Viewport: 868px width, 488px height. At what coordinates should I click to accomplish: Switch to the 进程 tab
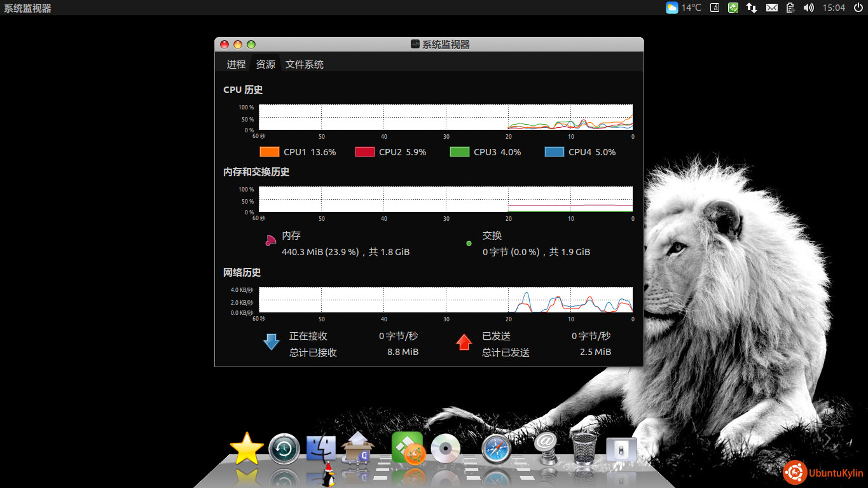click(x=236, y=64)
